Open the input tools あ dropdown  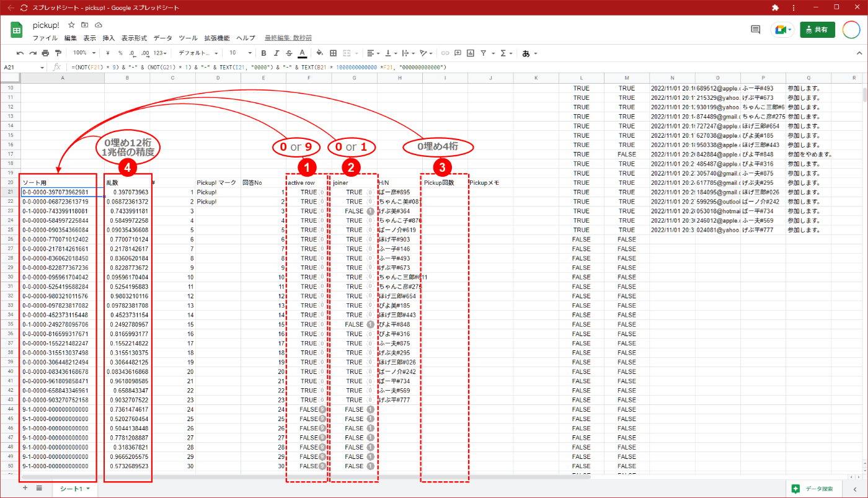[529, 53]
